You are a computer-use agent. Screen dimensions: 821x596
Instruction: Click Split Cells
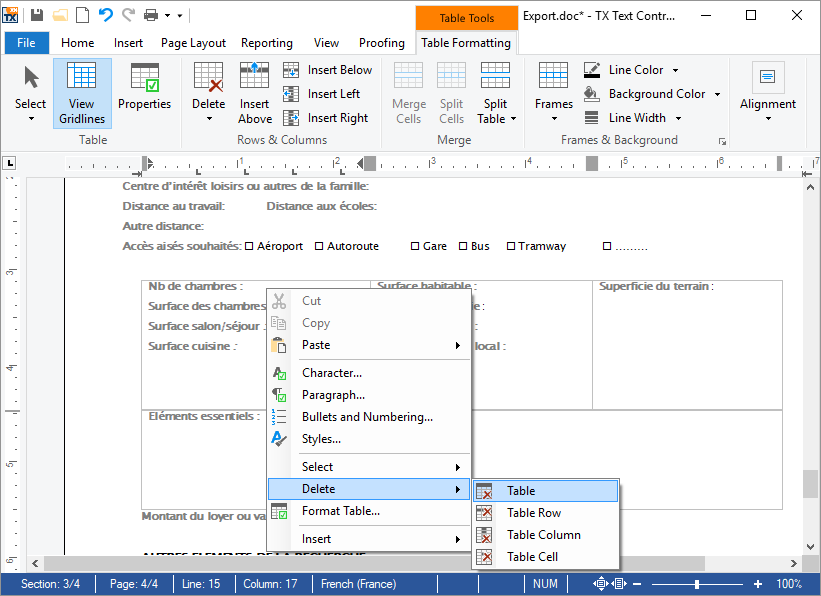451,94
